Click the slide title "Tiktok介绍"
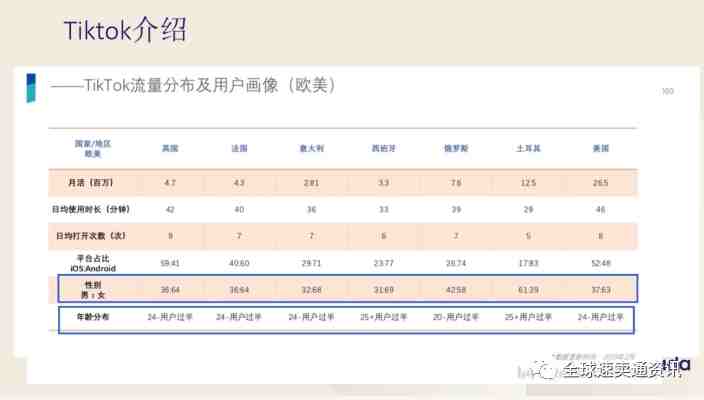The image size is (704, 400). pos(125,30)
